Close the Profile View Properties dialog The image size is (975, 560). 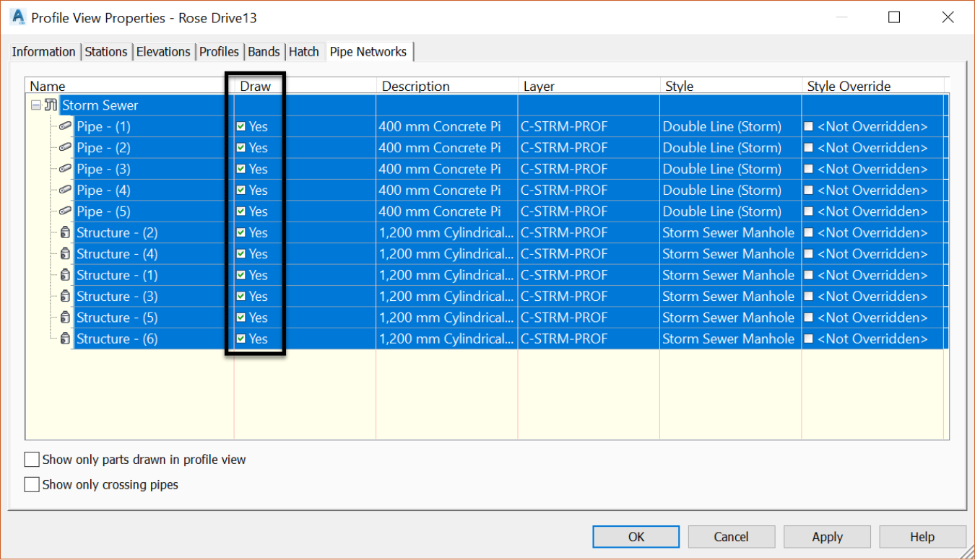[948, 17]
